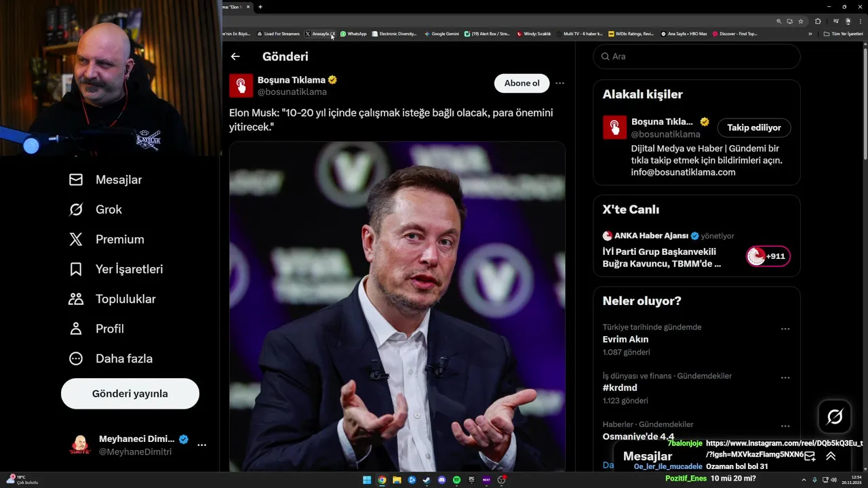Open a new browser tab
Screen dimensions: 868x488
pyautogui.click(x=260, y=7)
